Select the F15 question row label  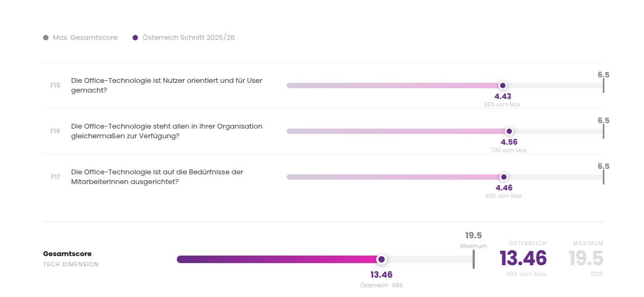coord(55,86)
